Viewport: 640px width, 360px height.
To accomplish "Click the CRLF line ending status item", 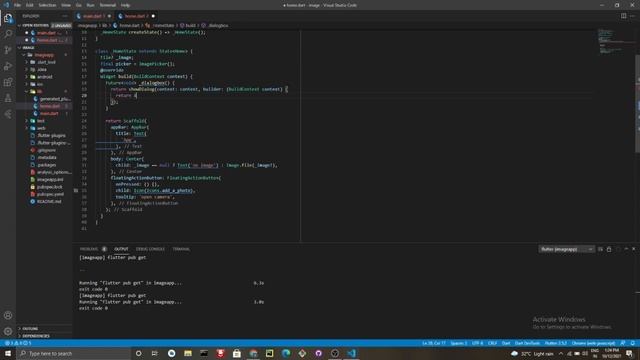I will point(493,343).
